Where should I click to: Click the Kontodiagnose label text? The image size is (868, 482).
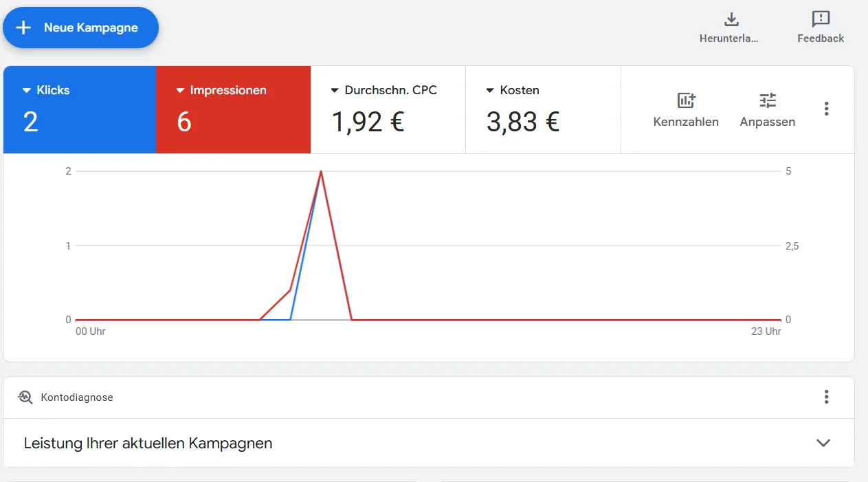[77, 397]
